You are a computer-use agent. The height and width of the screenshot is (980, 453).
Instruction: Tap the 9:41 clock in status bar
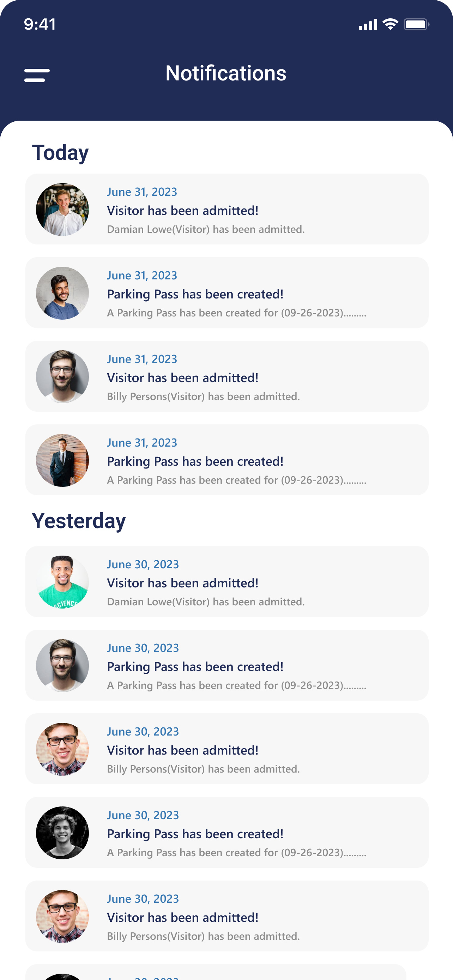tap(40, 24)
